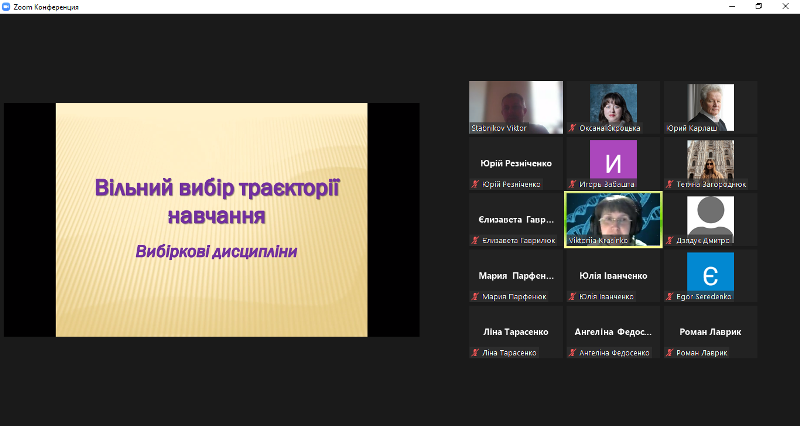Click large centered name 'Ліна Тарасенко'

pos(516,332)
